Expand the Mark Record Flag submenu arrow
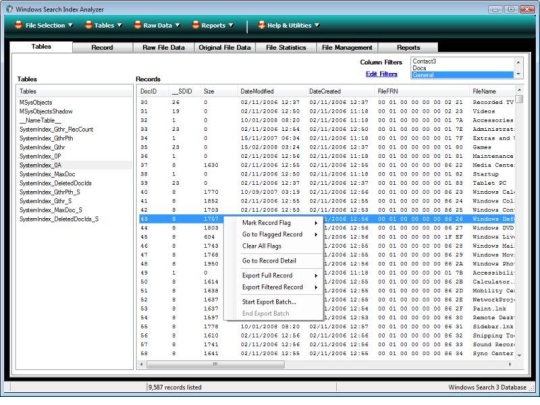This screenshot has width=540, height=405. point(316,223)
